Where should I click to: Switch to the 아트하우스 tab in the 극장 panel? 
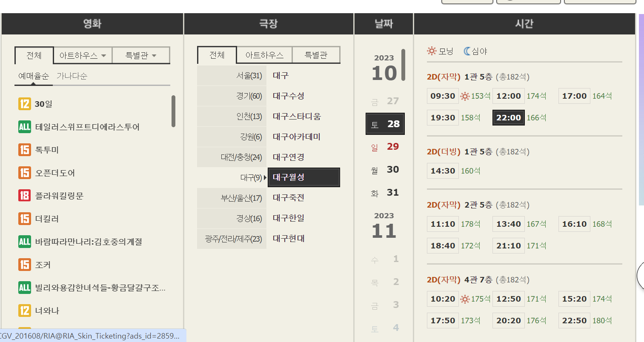click(264, 55)
